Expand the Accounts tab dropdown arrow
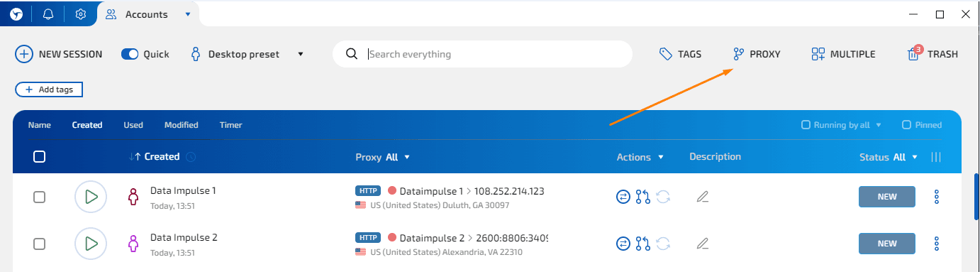Image resolution: width=980 pixels, height=272 pixels. pyautogui.click(x=187, y=14)
